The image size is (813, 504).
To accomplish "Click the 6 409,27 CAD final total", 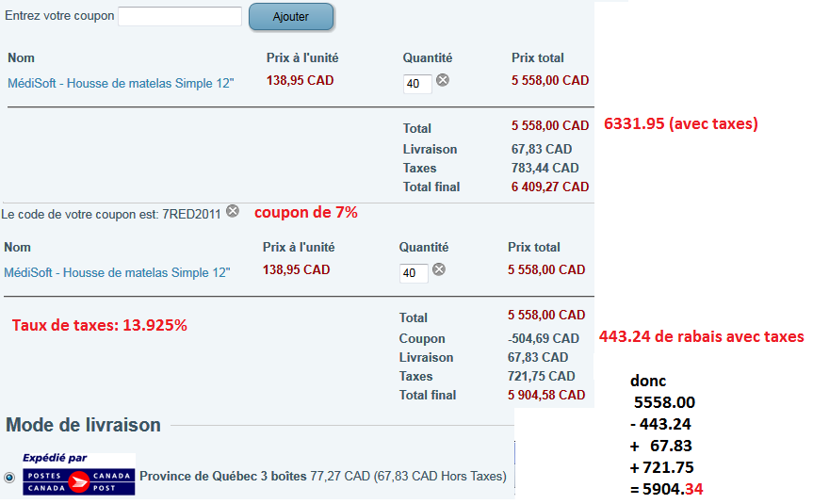I will [550, 187].
